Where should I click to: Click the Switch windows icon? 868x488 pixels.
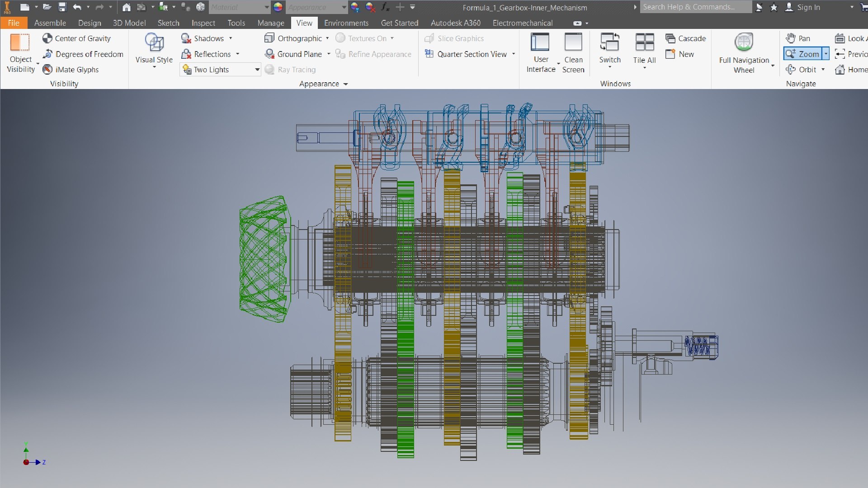coord(610,43)
